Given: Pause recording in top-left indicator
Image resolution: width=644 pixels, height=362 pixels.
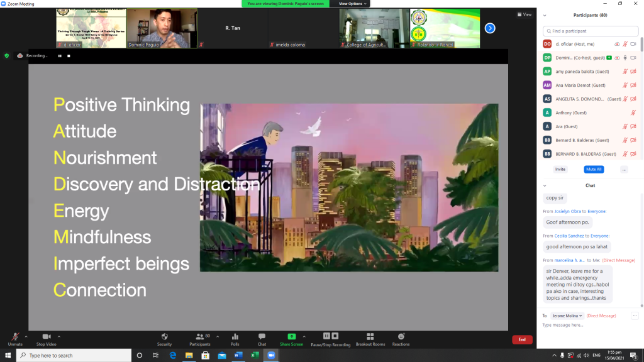Looking at the screenshot, I should coord(60,56).
